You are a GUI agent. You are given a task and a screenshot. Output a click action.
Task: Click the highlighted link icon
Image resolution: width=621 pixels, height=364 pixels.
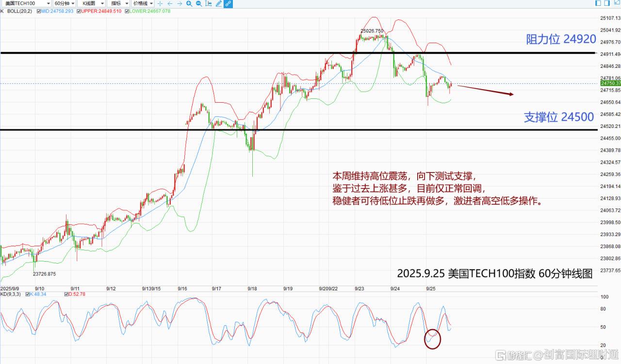[228, 3]
